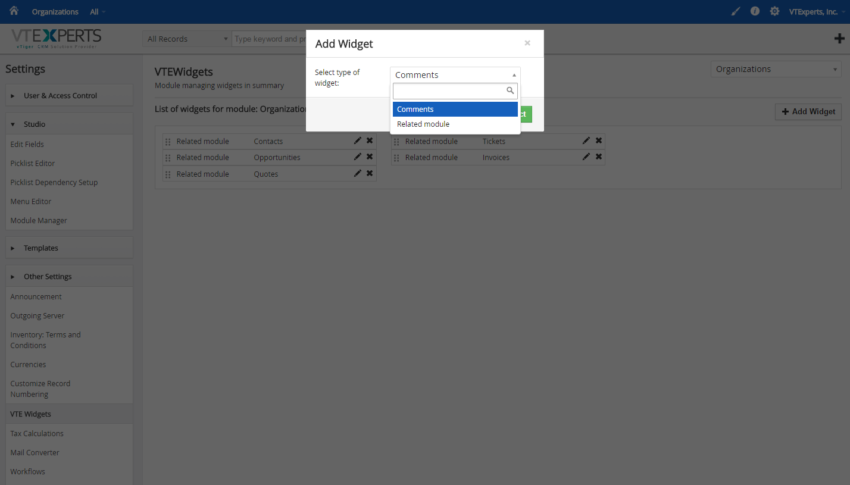Grab the Quotes widget drag handle
Image resolution: width=850 pixels, height=485 pixels.
click(168, 174)
